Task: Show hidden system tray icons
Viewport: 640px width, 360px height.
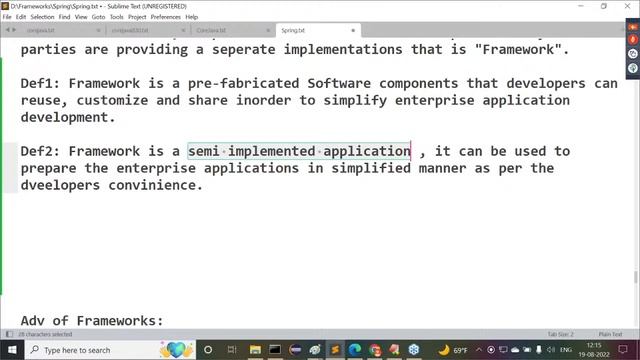Action: (x=479, y=350)
